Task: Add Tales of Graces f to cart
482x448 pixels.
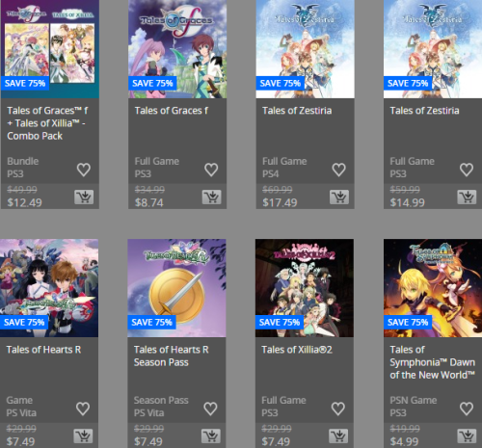Action: click(211, 197)
